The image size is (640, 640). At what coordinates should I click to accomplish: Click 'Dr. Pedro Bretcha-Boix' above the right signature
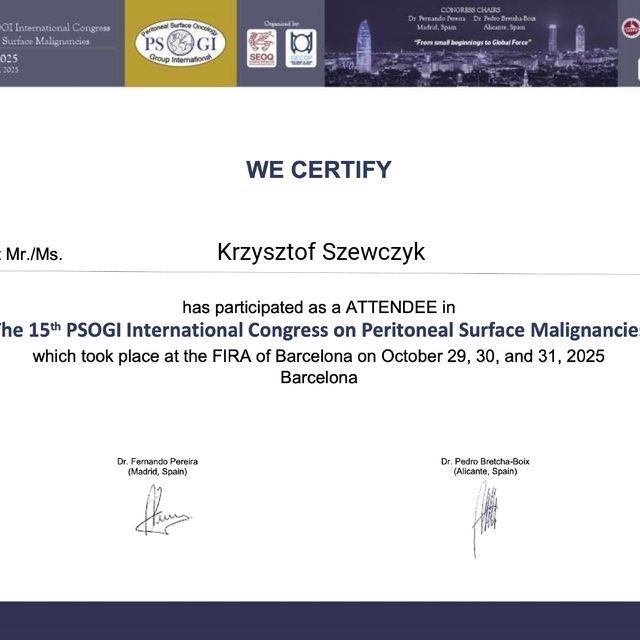coord(485,462)
